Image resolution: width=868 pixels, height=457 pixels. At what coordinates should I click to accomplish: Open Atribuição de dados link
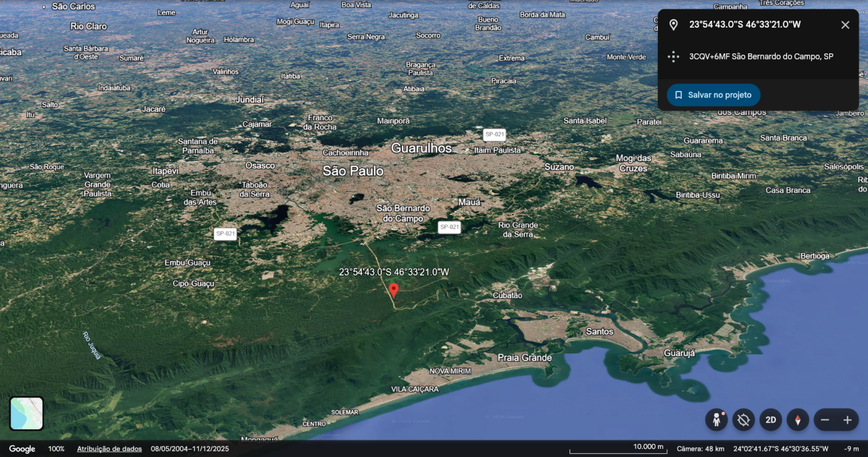[x=109, y=449]
